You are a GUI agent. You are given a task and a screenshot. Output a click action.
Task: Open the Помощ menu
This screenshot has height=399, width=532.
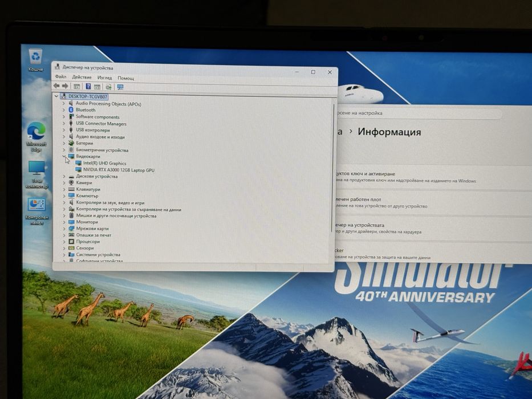(x=125, y=78)
